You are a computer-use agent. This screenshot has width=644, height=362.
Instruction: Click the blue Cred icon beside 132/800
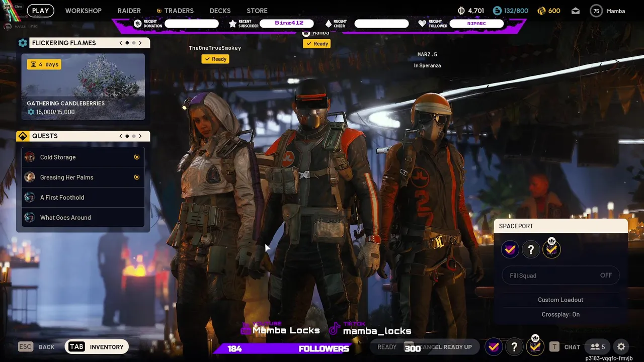click(497, 11)
